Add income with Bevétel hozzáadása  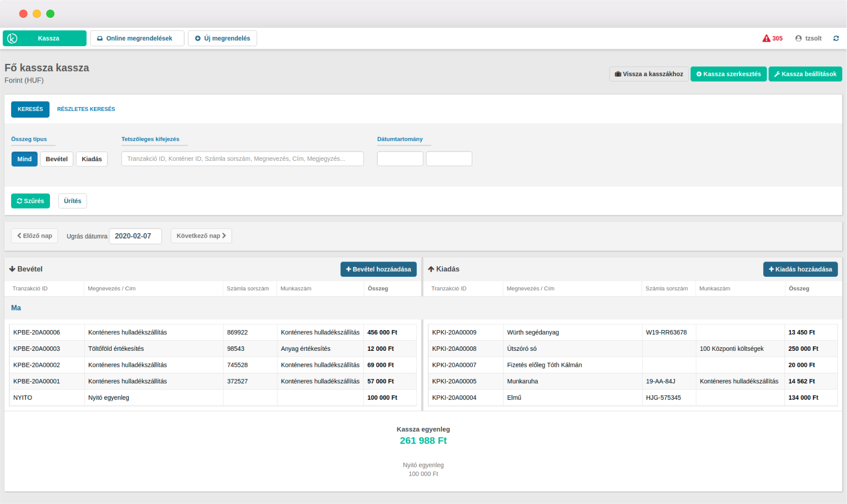378,269
